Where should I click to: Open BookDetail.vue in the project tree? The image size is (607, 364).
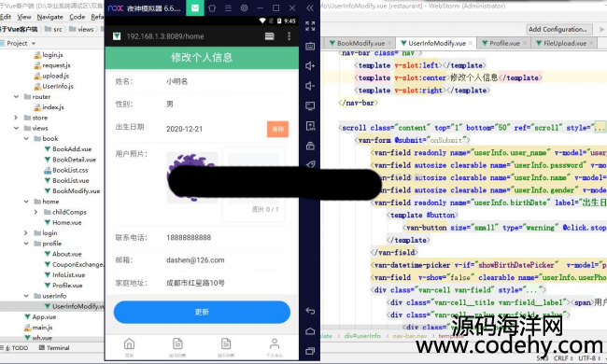coord(74,160)
